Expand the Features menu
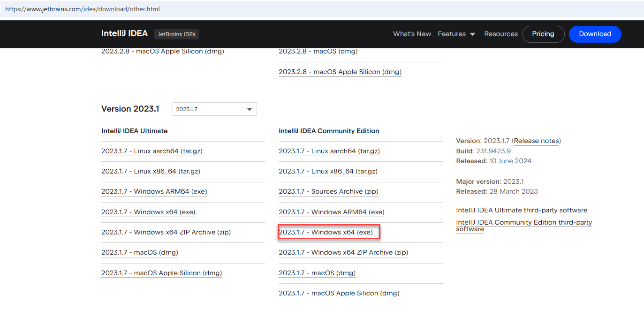 click(456, 34)
